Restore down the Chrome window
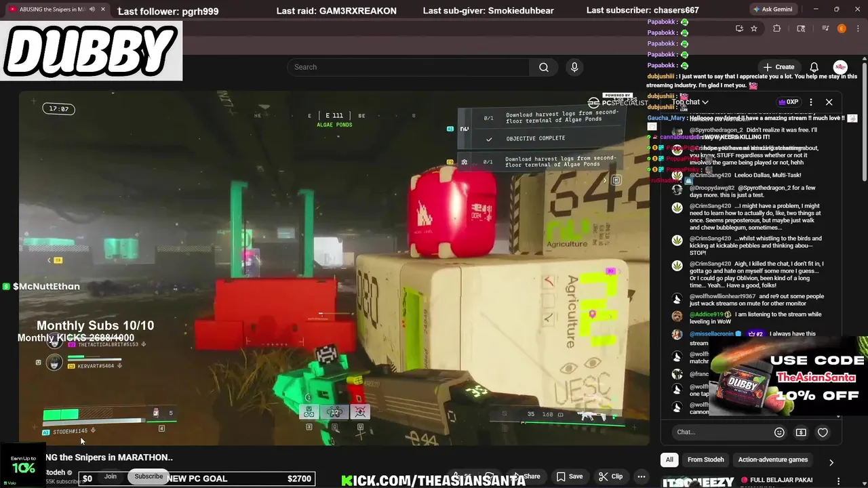This screenshot has width=868, height=488. [836, 9]
